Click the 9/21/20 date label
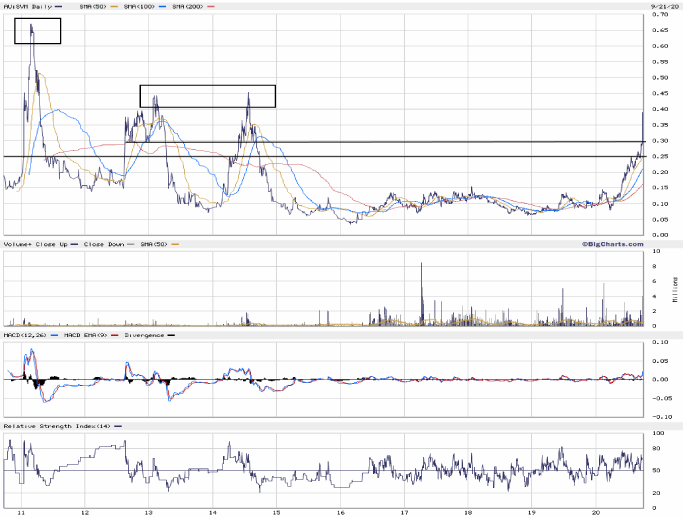The image size is (683, 518). click(658, 5)
